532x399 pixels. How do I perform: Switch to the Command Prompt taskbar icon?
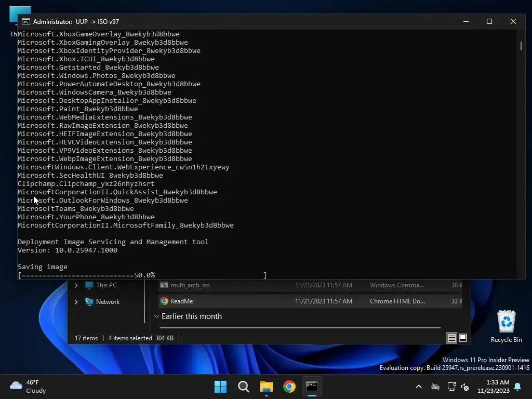click(x=312, y=387)
